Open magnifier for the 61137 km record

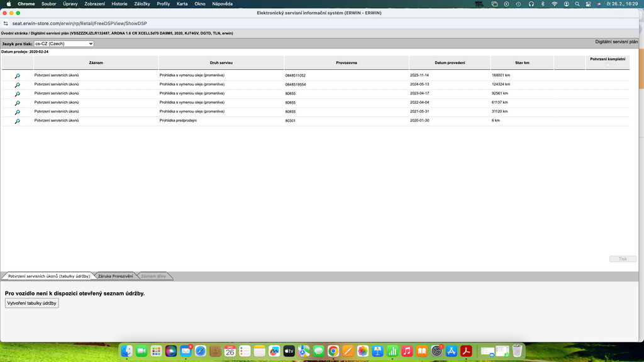tap(18, 103)
